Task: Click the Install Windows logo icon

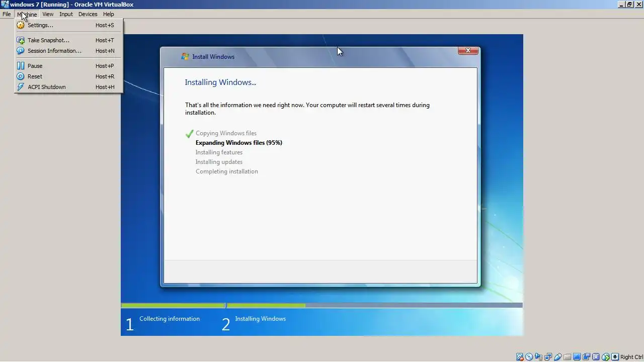Action: (x=185, y=57)
